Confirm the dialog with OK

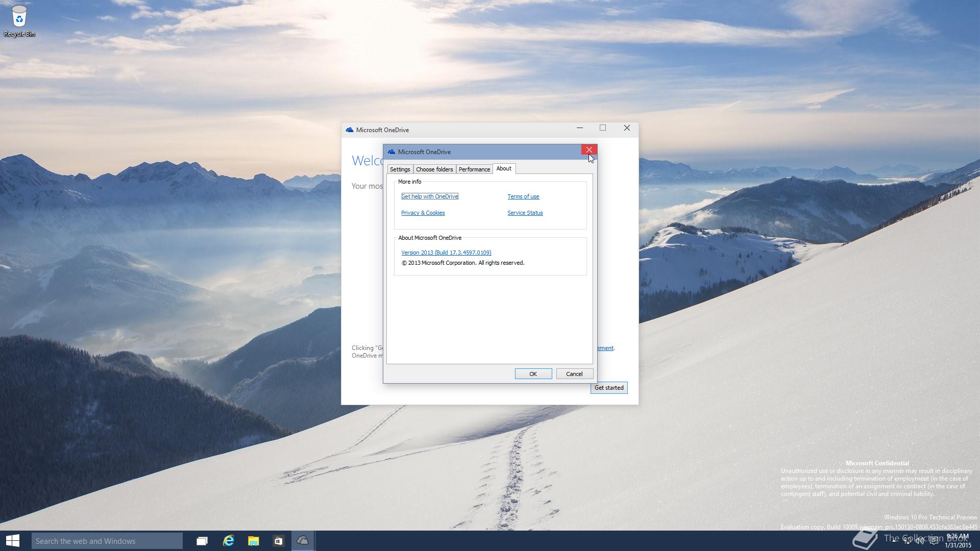(x=533, y=374)
